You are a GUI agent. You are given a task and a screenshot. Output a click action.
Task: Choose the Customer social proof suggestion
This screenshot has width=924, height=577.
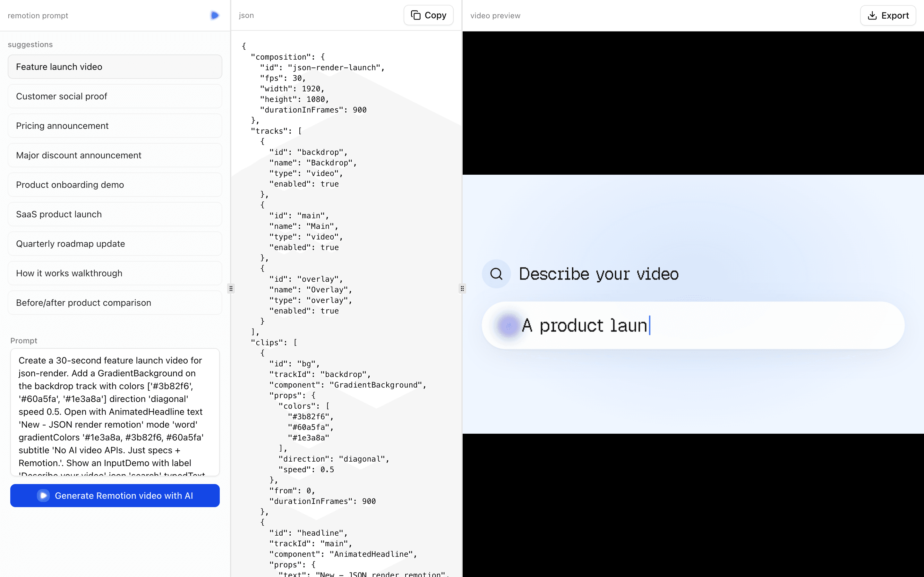(115, 96)
